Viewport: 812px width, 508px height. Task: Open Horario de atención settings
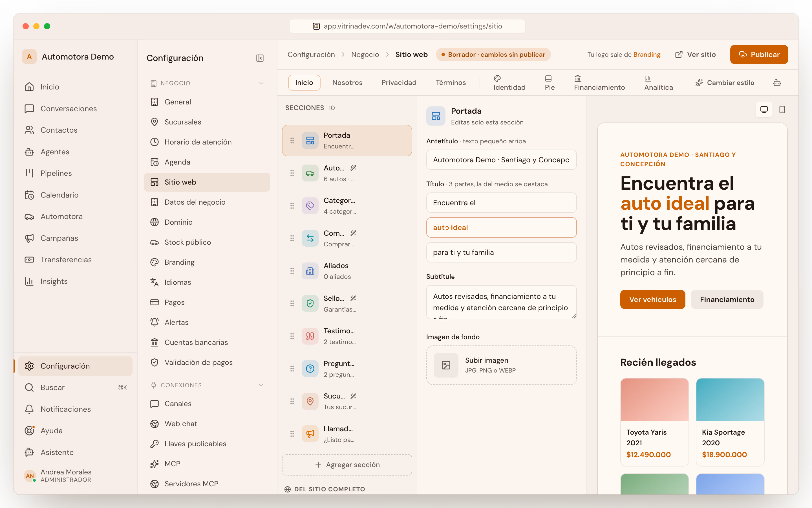click(207, 142)
